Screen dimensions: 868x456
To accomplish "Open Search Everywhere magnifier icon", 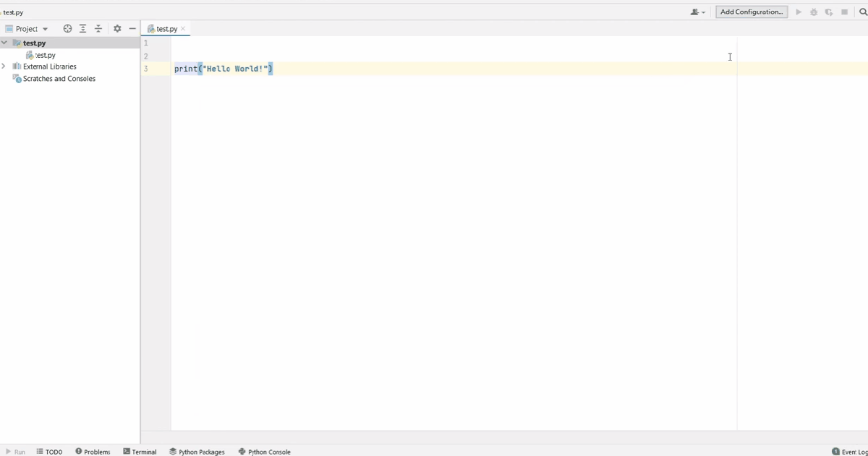I will (863, 12).
